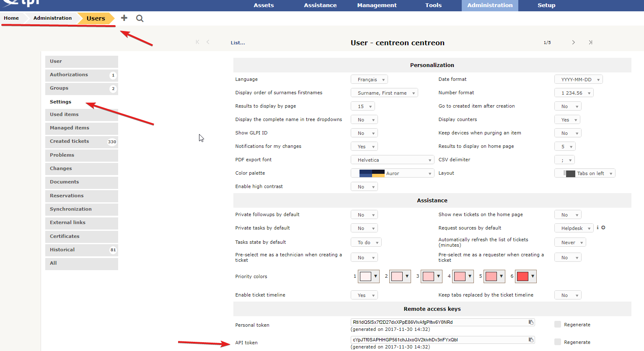Image resolution: width=644 pixels, height=351 pixels.
Task: Open priority 6 color picker swatch
Action: [x=525, y=276]
